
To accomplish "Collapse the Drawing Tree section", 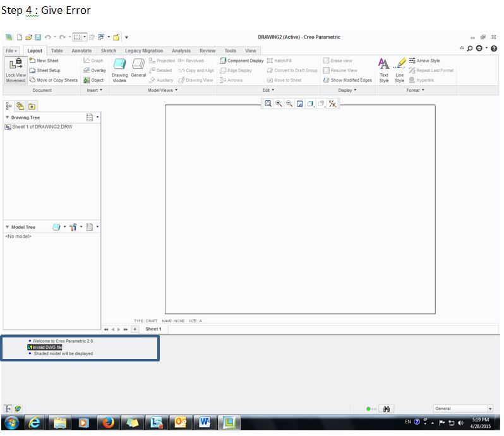I will [x=7, y=118].
